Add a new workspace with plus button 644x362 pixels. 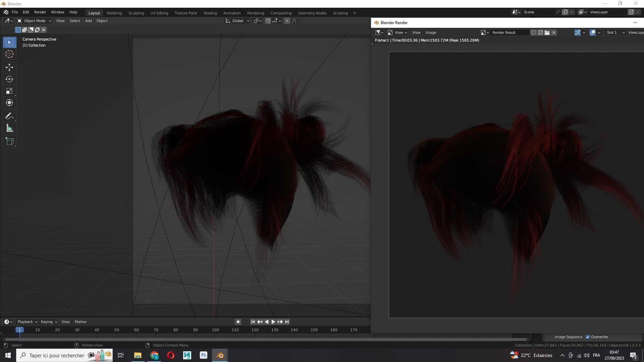(355, 13)
